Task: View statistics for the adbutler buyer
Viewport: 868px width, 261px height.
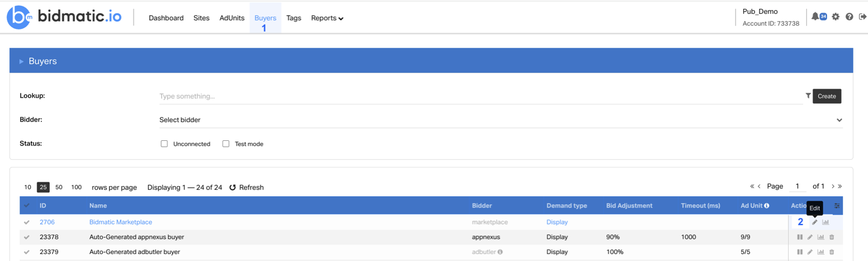Action: 821,252
